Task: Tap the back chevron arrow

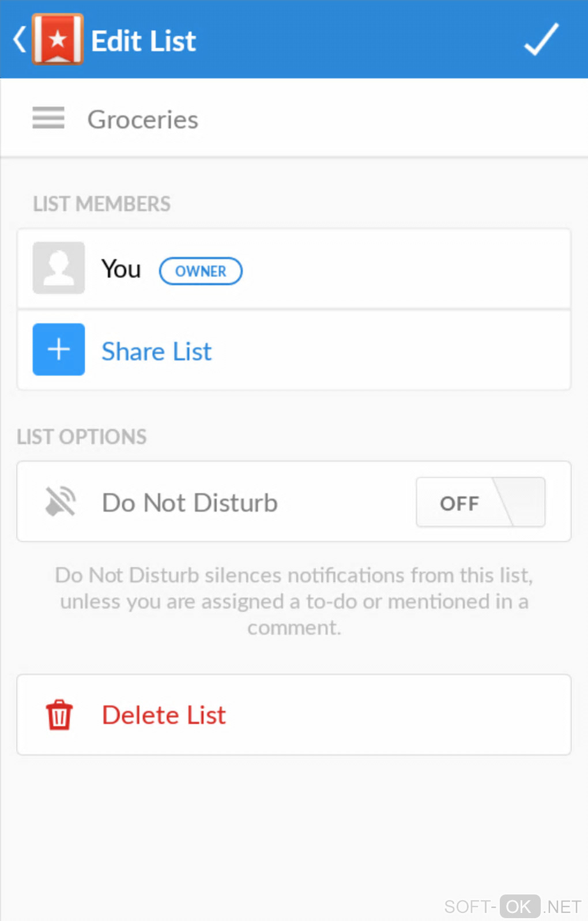Action: click(x=20, y=40)
